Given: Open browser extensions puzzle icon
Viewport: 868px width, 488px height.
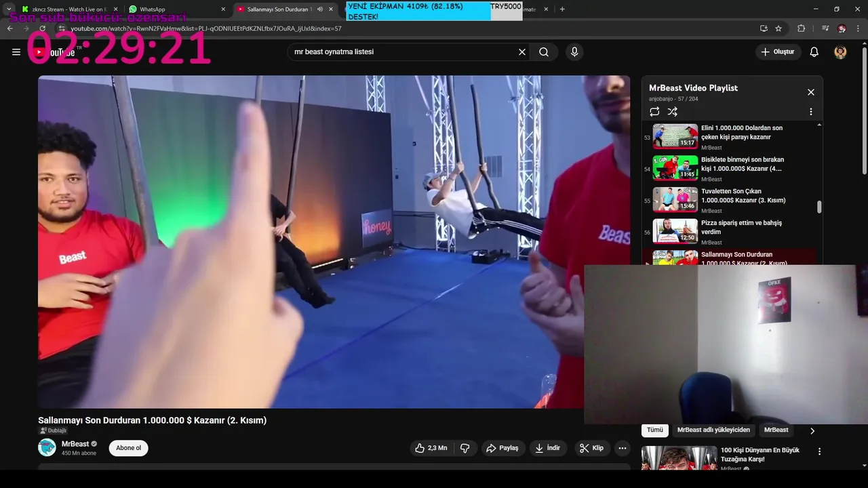Looking at the screenshot, I should pos(802,28).
